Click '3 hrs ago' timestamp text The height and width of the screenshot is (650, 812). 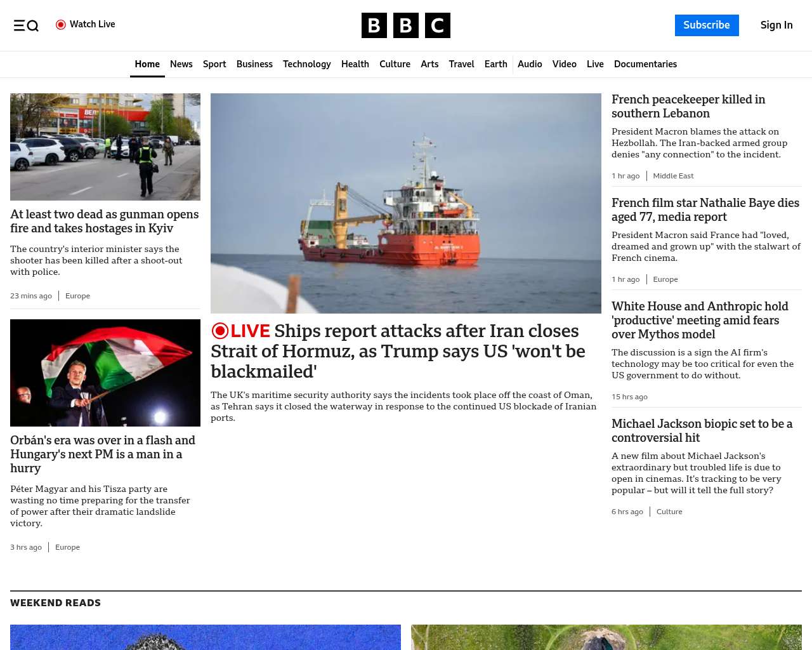click(x=26, y=547)
